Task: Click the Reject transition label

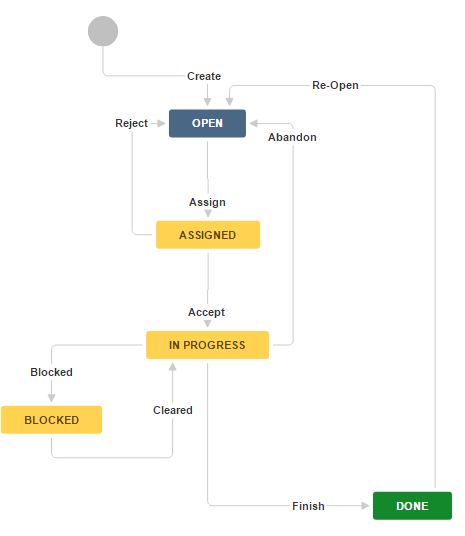Action: [x=132, y=123]
